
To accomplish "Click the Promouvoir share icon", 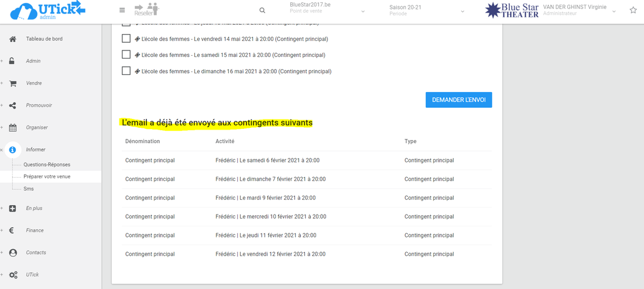I will [x=12, y=106].
